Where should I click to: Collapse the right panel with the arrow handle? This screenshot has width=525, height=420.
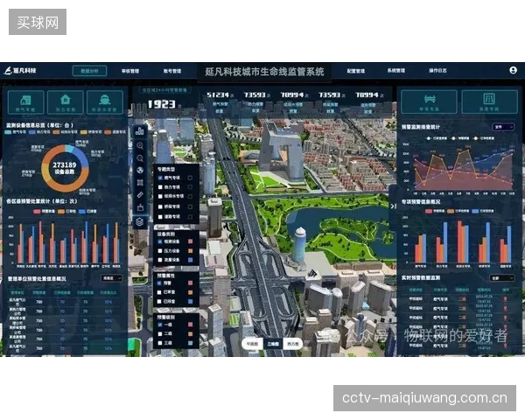(x=393, y=206)
